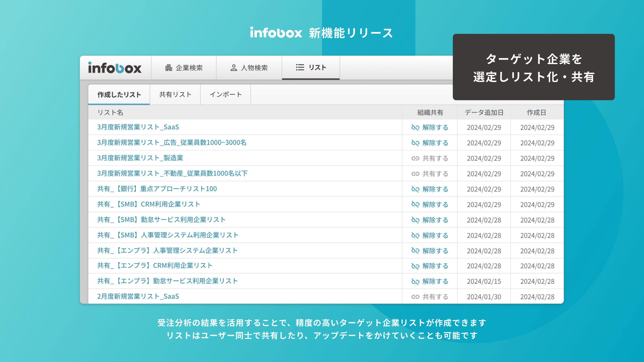Click the 作成日 column header
Image resolution: width=644 pixels, height=362 pixels.
click(x=536, y=113)
